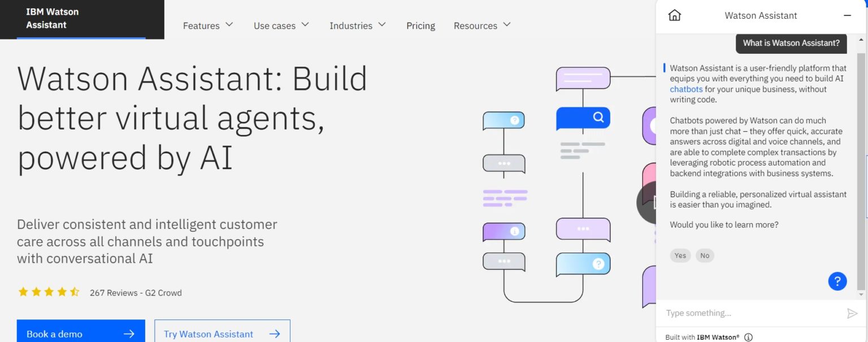
Task: Expand the Resources dropdown
Action: (x=481, y=25)
